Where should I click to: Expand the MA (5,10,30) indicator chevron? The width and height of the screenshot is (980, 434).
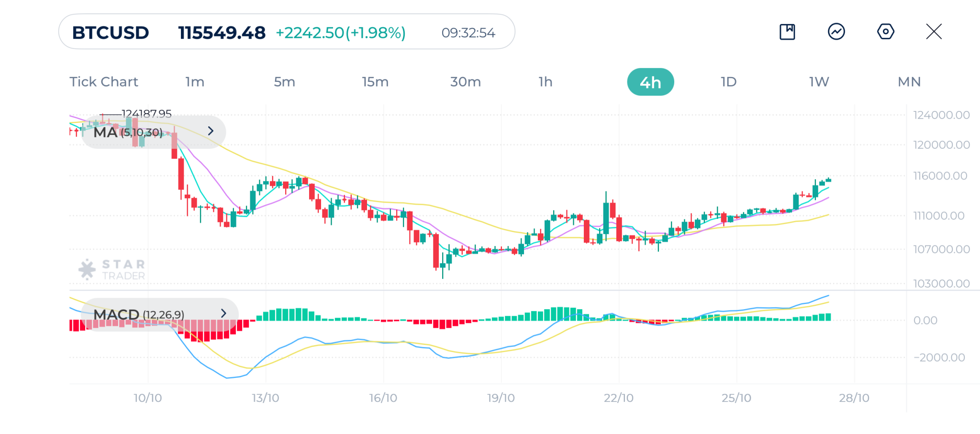[x=211, y=131]
